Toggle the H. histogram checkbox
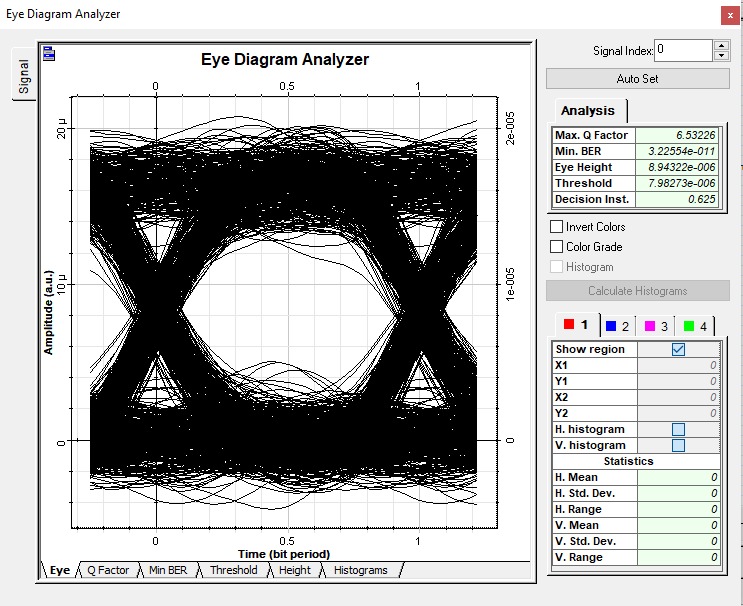 (678, 429)
